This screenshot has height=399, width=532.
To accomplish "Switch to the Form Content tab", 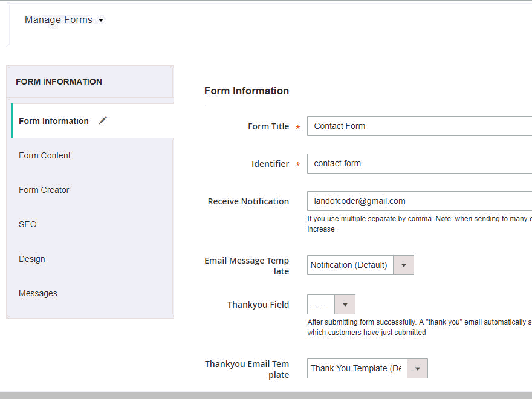I will [45, 155].
